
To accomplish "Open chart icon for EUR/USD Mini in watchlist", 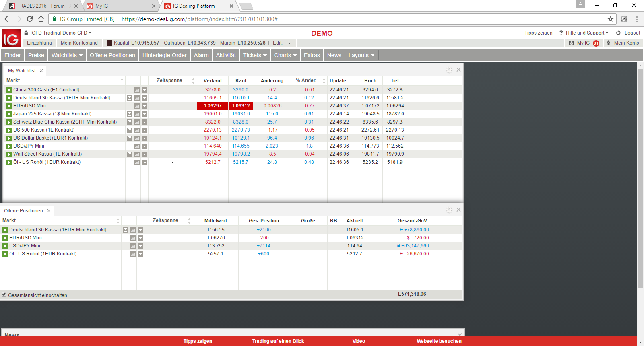I will pyautogui.click(x=137, y=106).
